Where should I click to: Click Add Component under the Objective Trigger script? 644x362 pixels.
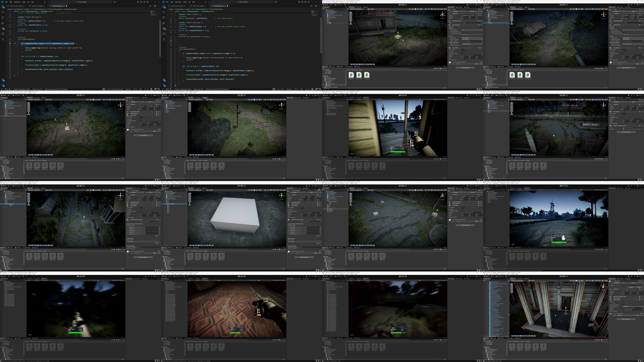coord(626,132)
